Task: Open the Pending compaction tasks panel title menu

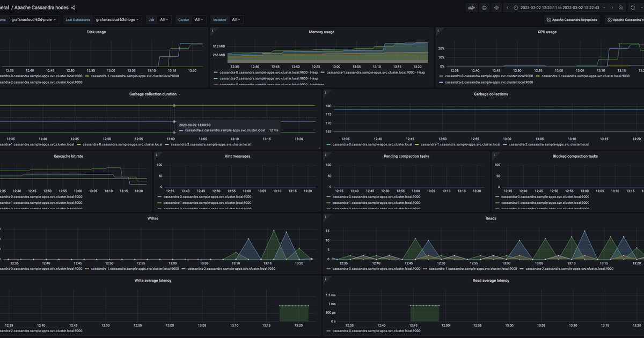Action: point(406,156)
